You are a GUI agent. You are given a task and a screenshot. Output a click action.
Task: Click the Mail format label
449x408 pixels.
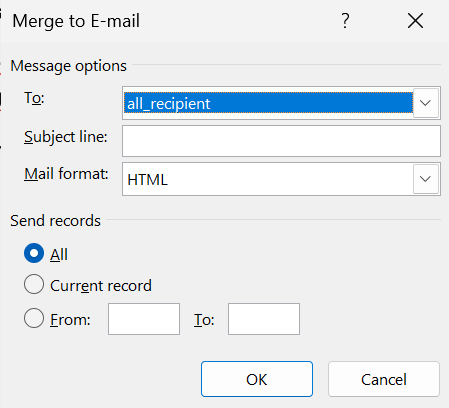(x=66, y=174)
